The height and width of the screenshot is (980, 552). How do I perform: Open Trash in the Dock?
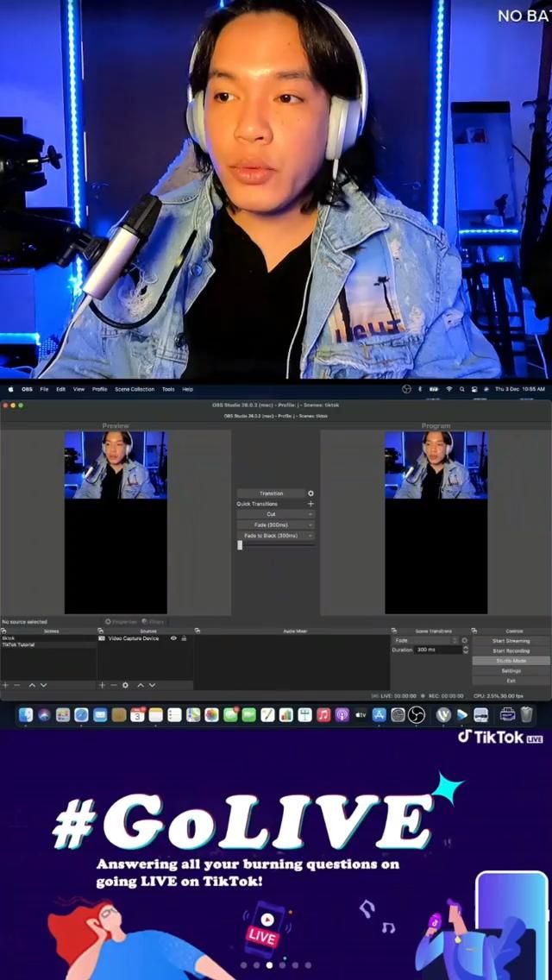pos(527,714)
